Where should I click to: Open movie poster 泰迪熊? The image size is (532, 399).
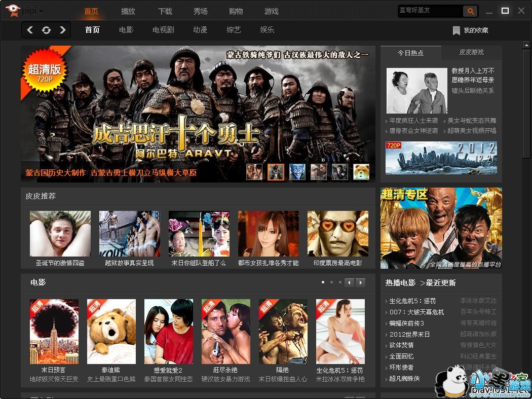111,332
